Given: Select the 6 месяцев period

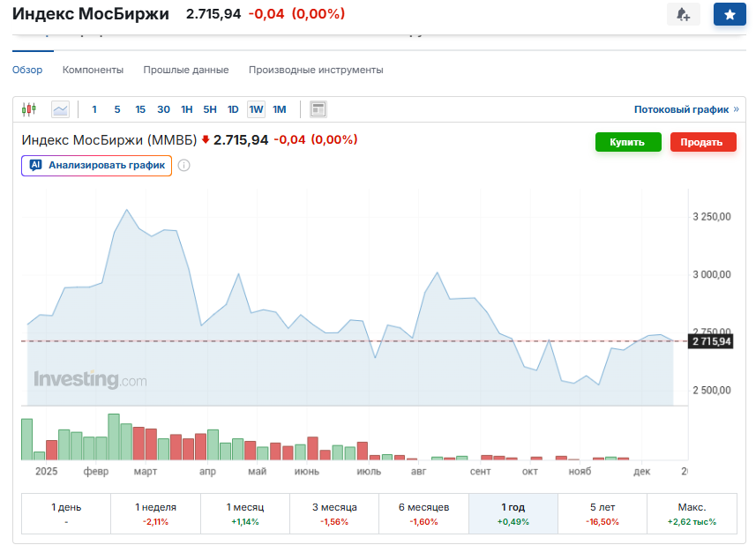Looking at the screenshot, I should click(x=423, y=513).
